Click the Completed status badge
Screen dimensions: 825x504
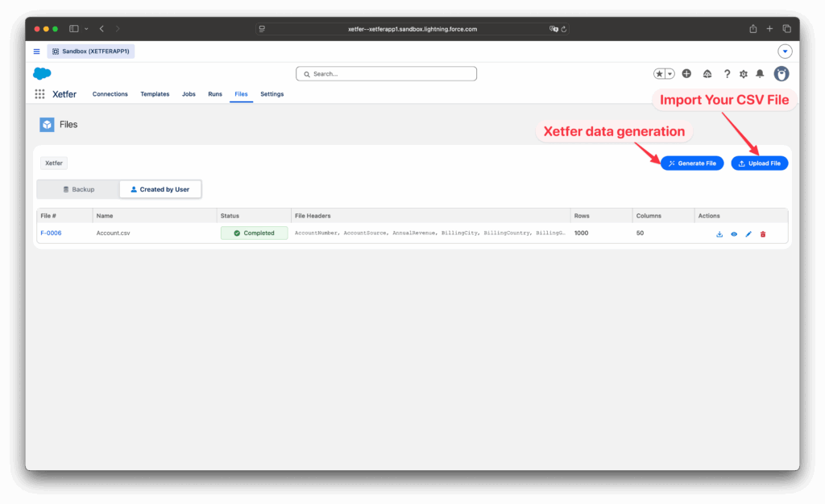pos(254,233)
